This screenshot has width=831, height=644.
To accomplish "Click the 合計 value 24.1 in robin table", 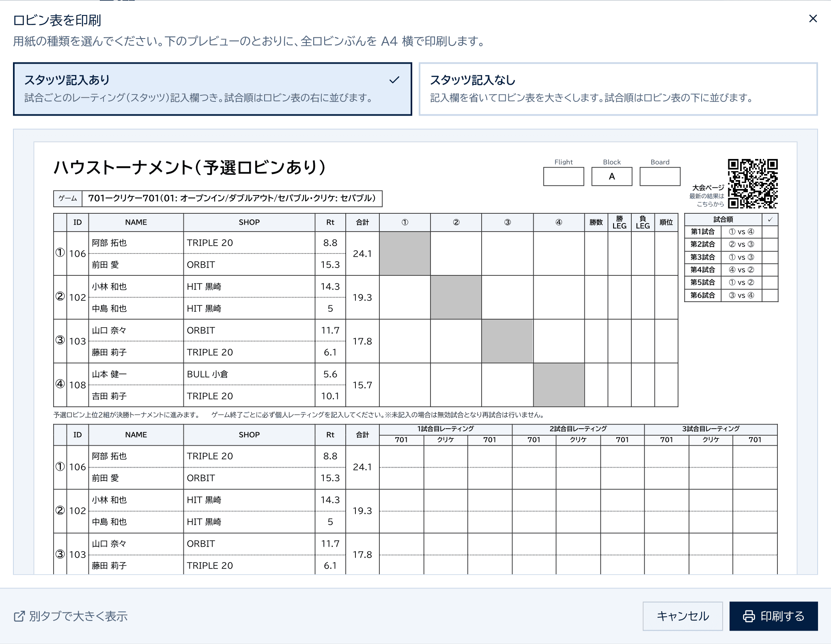I will tap(362, 254).
